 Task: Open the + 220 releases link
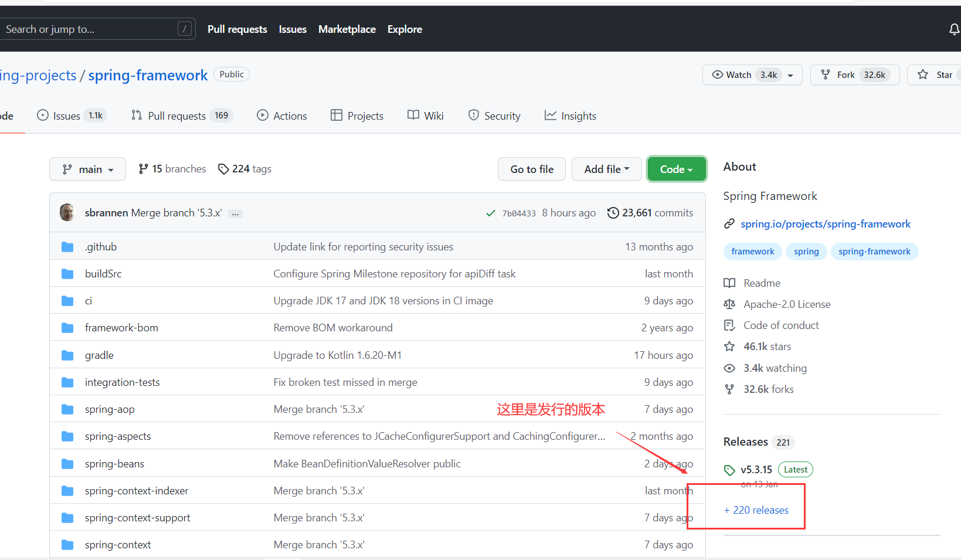click(756, 510)
